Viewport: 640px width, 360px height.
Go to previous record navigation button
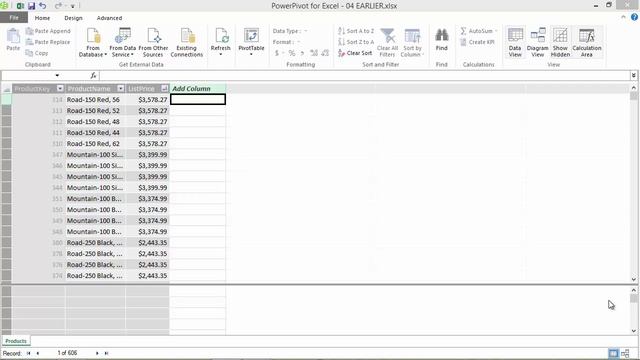point(38,353)
